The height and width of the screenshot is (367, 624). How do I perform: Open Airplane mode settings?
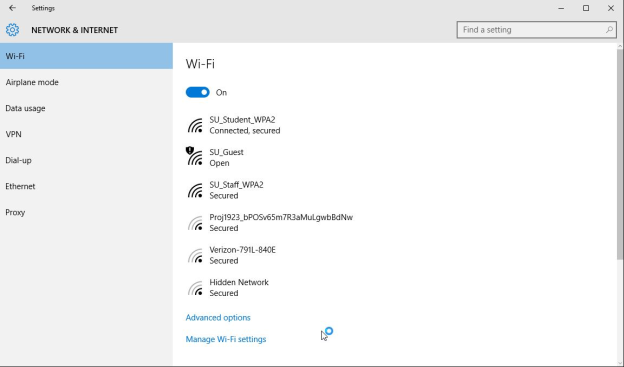pos(86,82)
